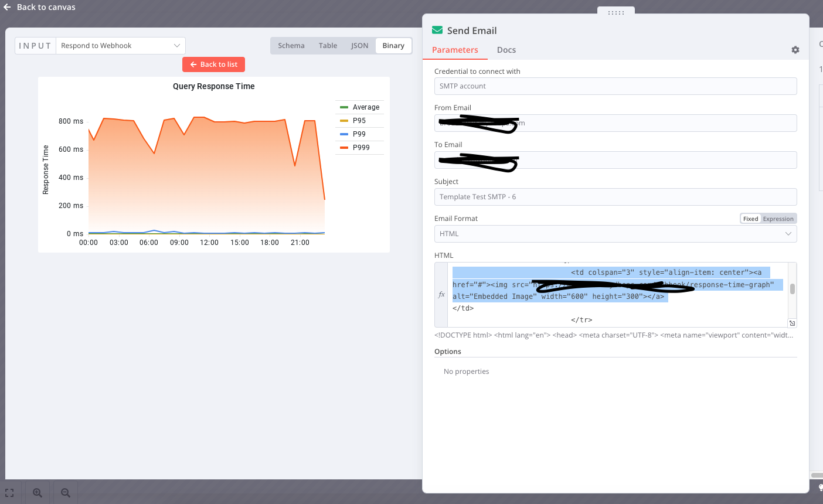The height and width of the screenshot is (504, 823).
Task: Click the Subject field Template Test SMTP - 6
Action: pyautogui.click(x=615, y=197)
